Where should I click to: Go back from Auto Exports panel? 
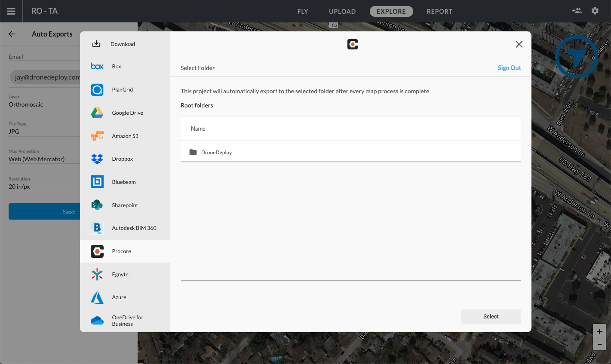pos(12,34)
